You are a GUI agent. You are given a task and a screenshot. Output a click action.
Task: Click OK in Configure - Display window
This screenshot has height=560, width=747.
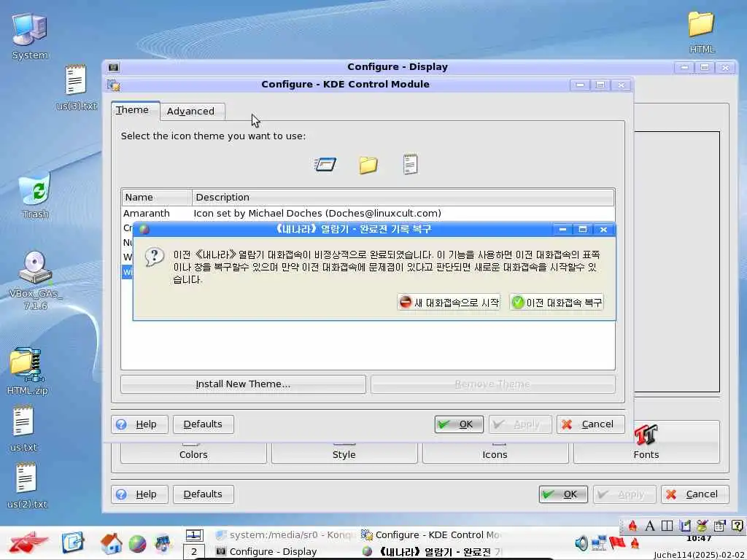coord(563,494)
